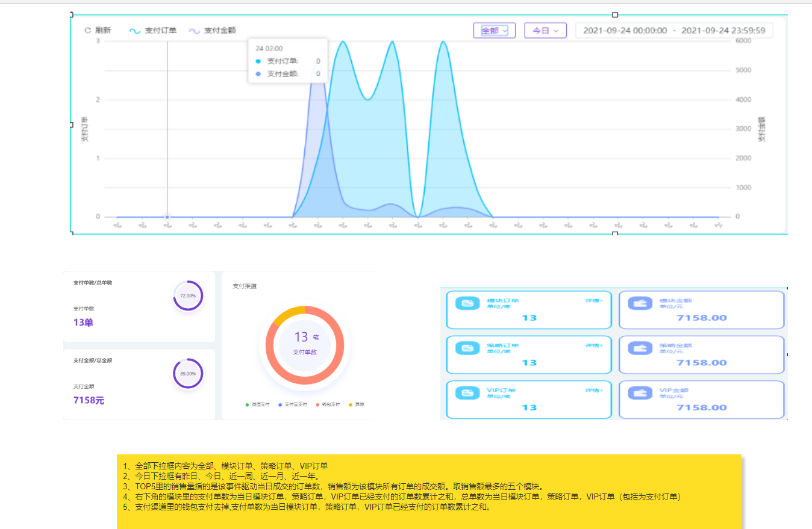Click the VIP金额 wallet icon
Viewport: 812px width, 529px height.
(x=640, y=393)
